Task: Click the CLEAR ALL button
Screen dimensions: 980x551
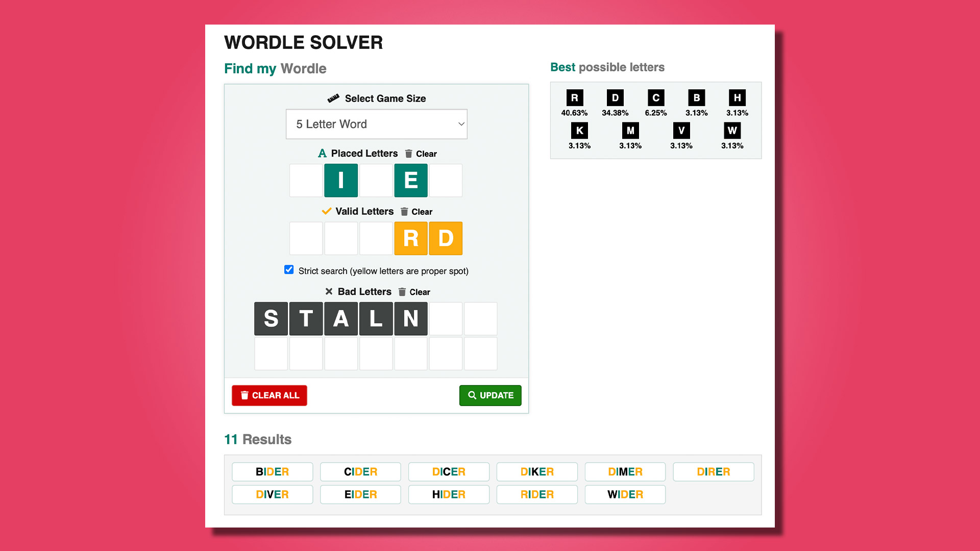Action: (268, 395)
